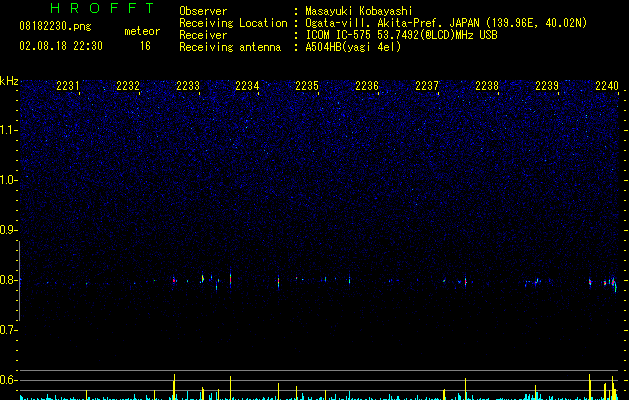Viewport: 629px width, 400px height.
Task: Click the 1.0 frequency axis label
Action: (9, 180)
